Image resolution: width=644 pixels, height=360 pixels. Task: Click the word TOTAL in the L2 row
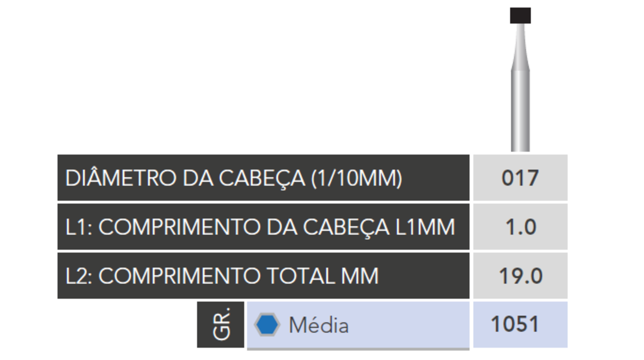click(x=301, y=276)
